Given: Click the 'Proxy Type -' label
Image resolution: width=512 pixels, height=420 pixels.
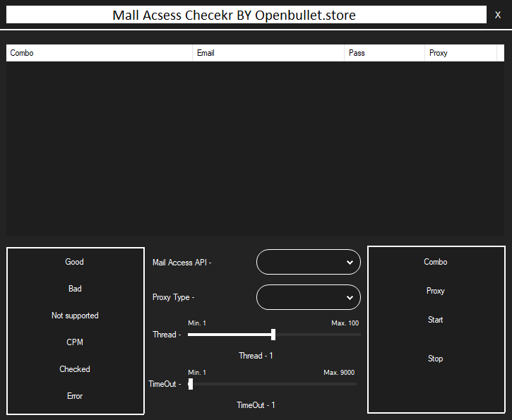Looking at the screenshot, I should [174, 297].
